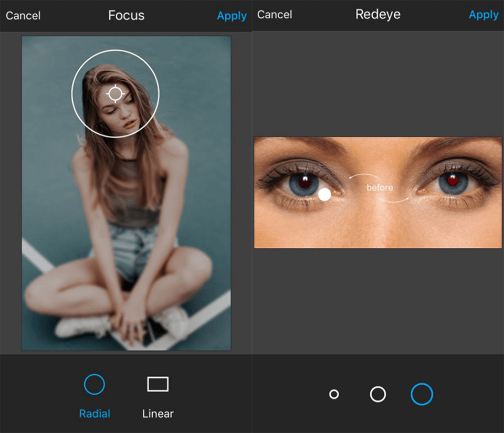Apply the Focus effect
This screenshot has width=504, height=433.
coord(232,16)
